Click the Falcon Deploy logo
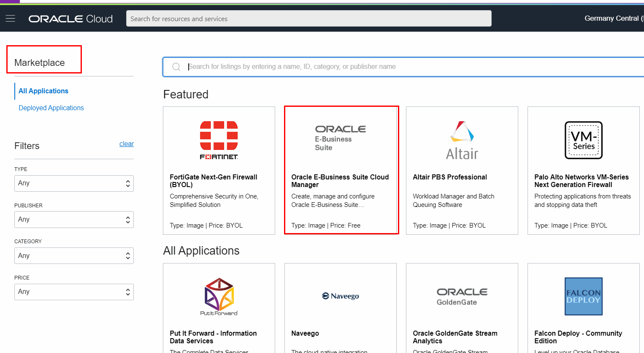The width and height of the screenshot is (644, 353). point(583,296)
